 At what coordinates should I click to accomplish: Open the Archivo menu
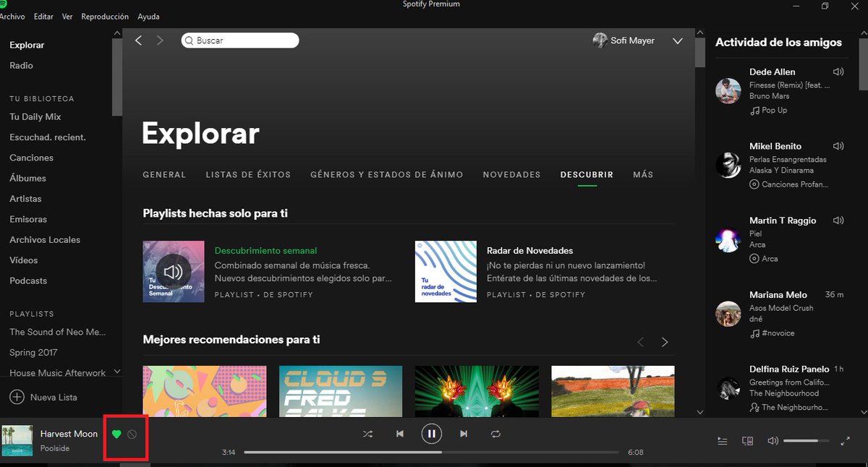(12, 16)
